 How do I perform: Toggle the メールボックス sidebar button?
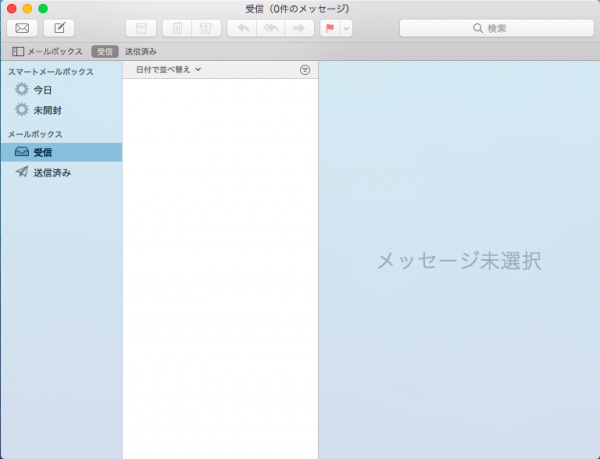[x=47, y=51]
